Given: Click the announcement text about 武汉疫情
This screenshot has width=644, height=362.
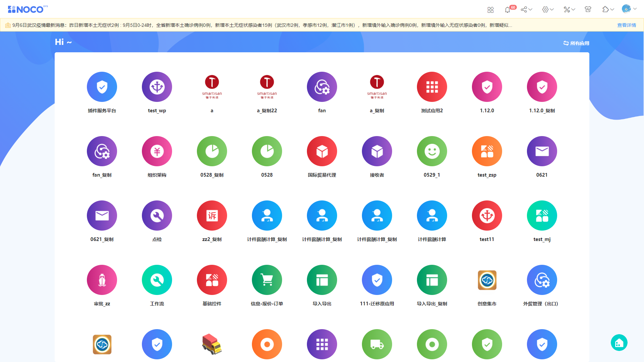Looking at the screenshot, I should [262, 25].
